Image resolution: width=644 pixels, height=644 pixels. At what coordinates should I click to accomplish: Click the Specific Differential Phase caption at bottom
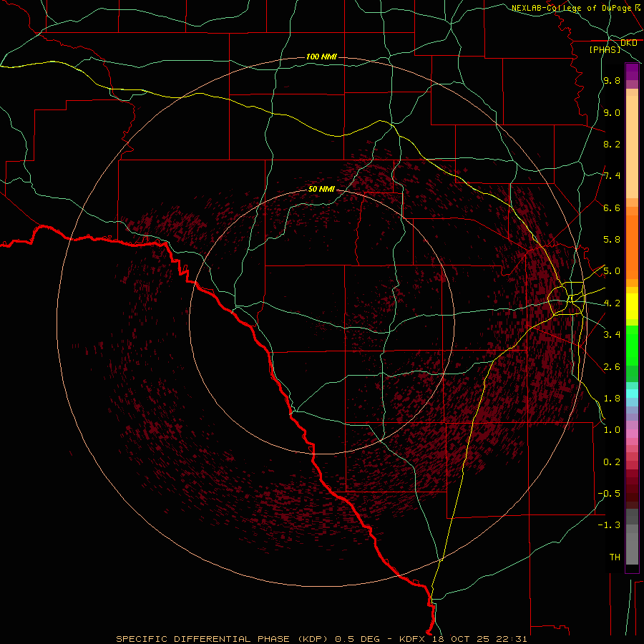321,639
